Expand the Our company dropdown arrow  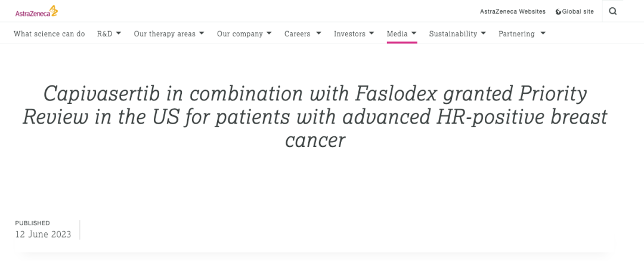(269, 33)
